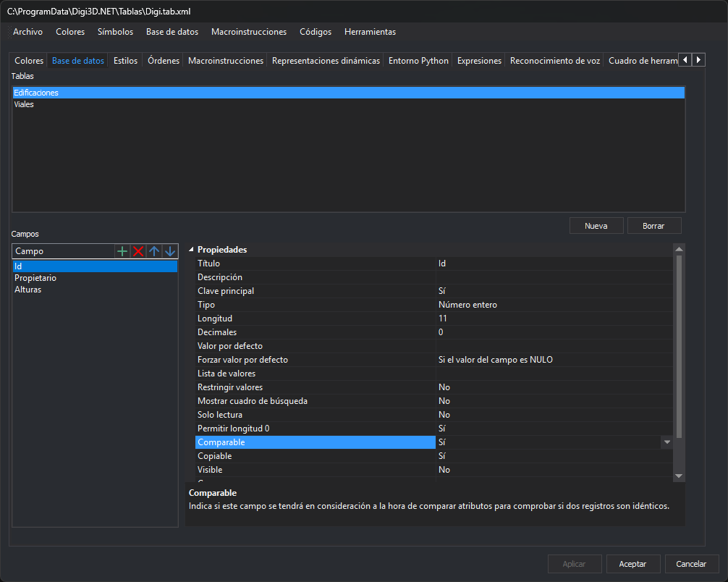728x582 pixels.
Task: Select the Viales table
Action: (348, 104)
